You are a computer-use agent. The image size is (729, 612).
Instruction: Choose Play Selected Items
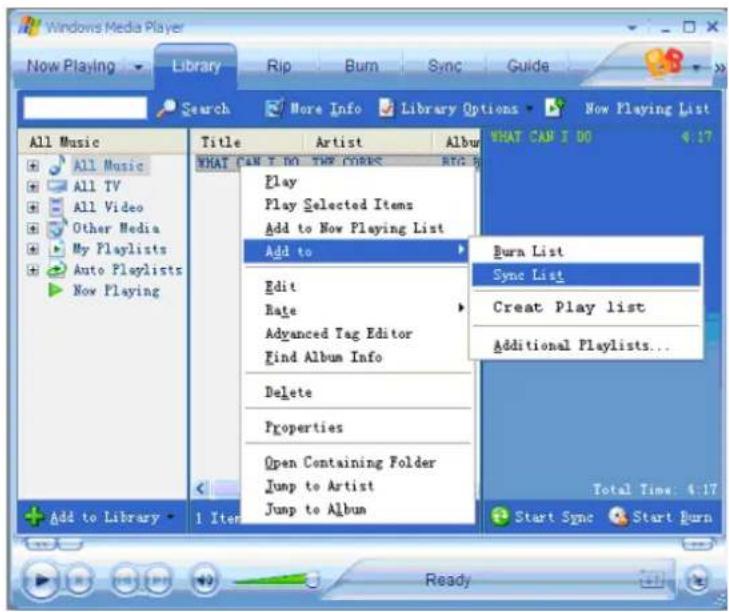click(x=359, y=205)
